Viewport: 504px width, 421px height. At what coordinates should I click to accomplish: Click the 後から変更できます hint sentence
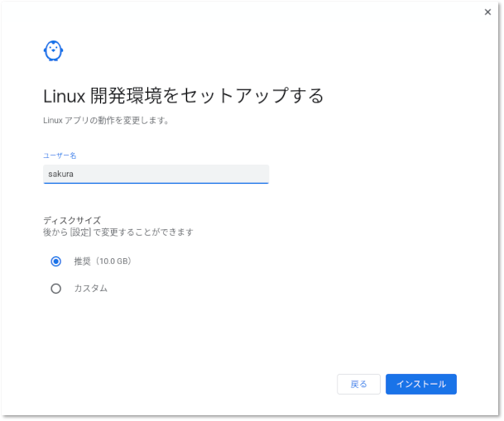118,232
